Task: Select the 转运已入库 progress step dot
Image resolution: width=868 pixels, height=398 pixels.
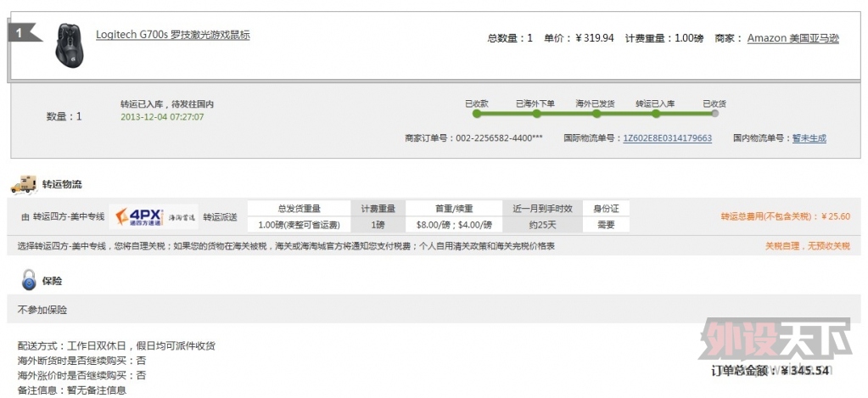Action: click(x=655, y=114)
